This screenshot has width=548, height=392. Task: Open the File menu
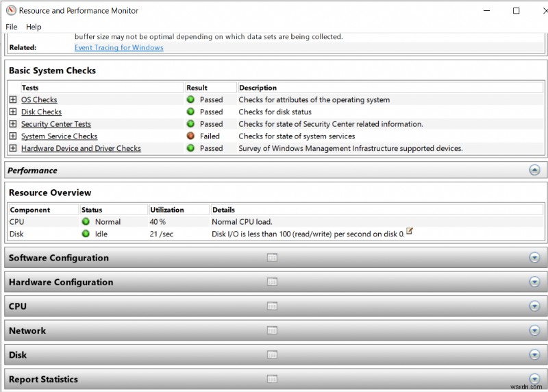coord(11,27)
